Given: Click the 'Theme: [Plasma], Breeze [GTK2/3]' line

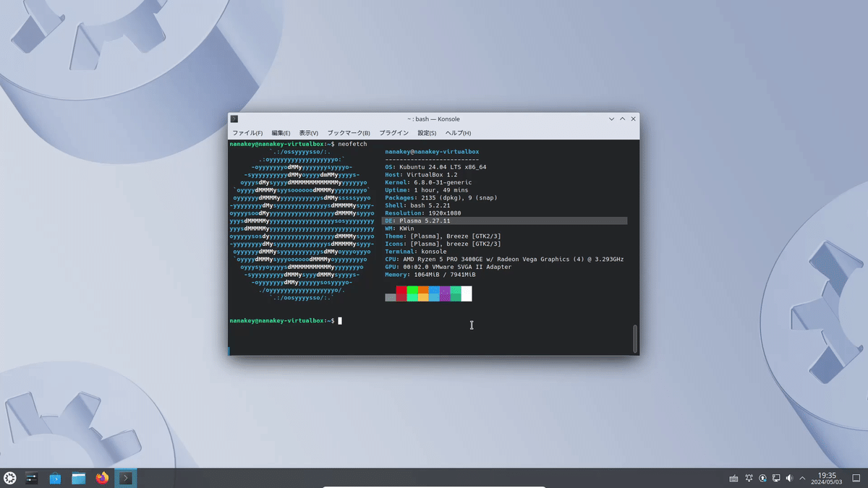Looking at the screenshot, I should 443,236.
